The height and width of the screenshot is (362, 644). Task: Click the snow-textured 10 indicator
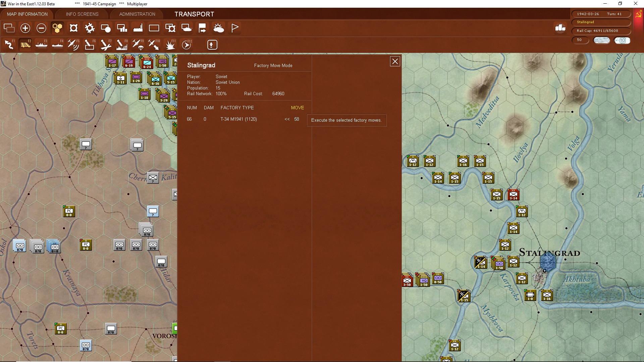[x=622, y=40]
